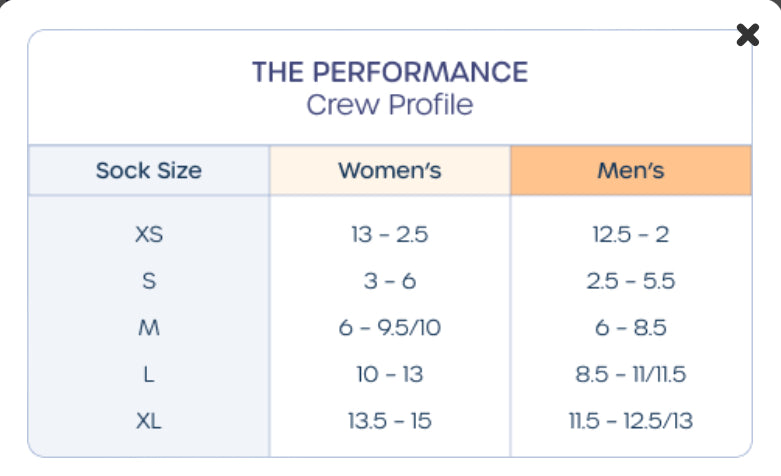Click Men's S range 2.5 – 5.5
Viewport: 781px width, 476px height.
coord(630,281)
